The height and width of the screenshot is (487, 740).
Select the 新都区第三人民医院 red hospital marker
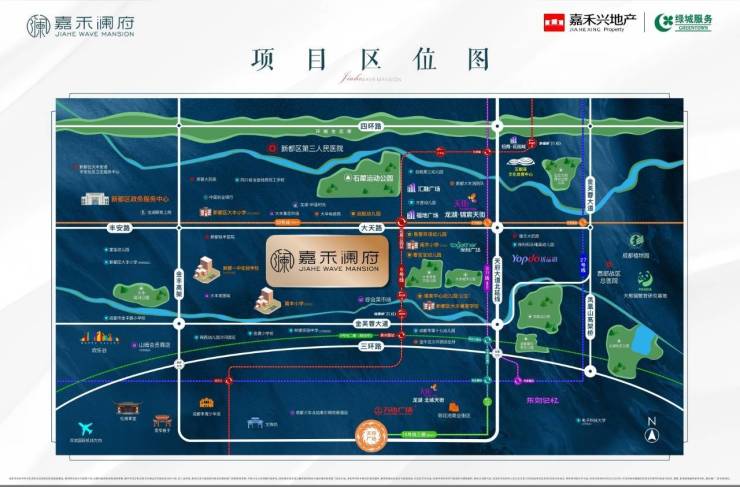(272, 149)
